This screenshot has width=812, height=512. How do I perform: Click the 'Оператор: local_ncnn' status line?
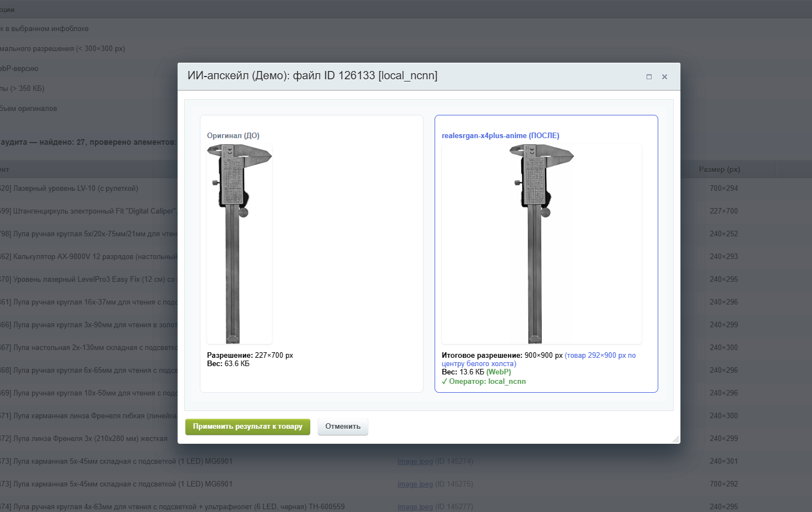pos(484,382)
